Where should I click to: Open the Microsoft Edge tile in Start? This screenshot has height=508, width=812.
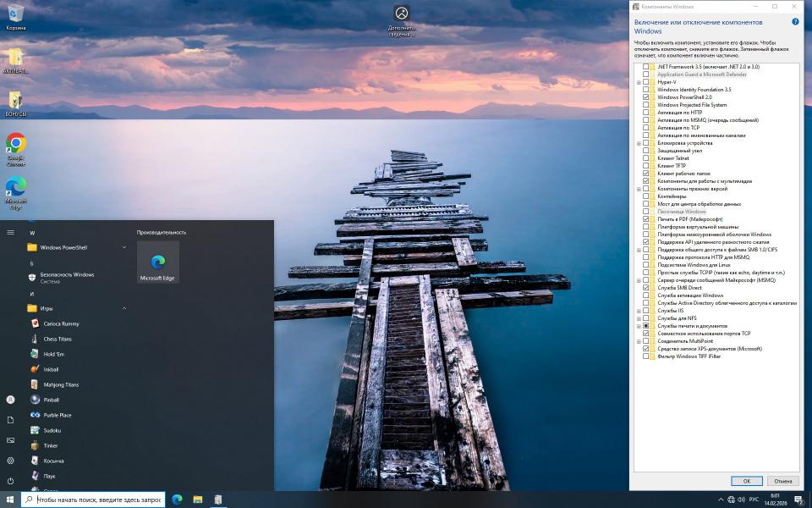pos(157,262)
